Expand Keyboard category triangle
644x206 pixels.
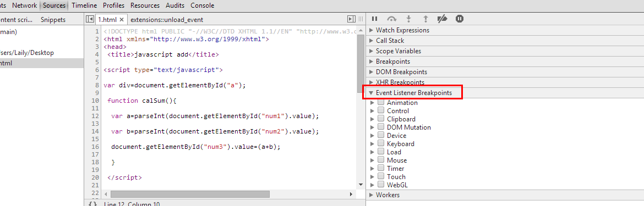tap(373, 144)
